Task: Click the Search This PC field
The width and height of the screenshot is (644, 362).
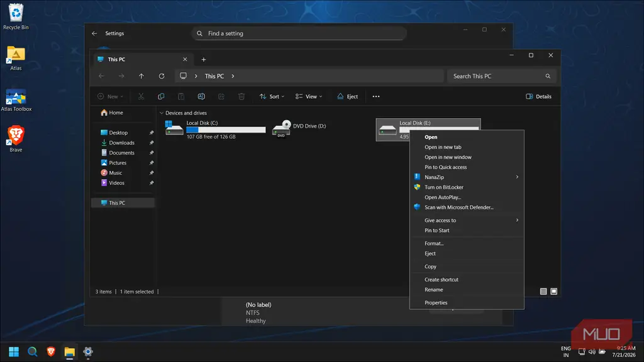Action: [501, 76]
